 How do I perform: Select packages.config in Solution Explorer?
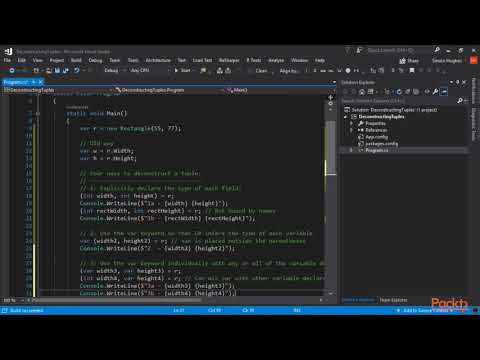[x=382, y=144]
